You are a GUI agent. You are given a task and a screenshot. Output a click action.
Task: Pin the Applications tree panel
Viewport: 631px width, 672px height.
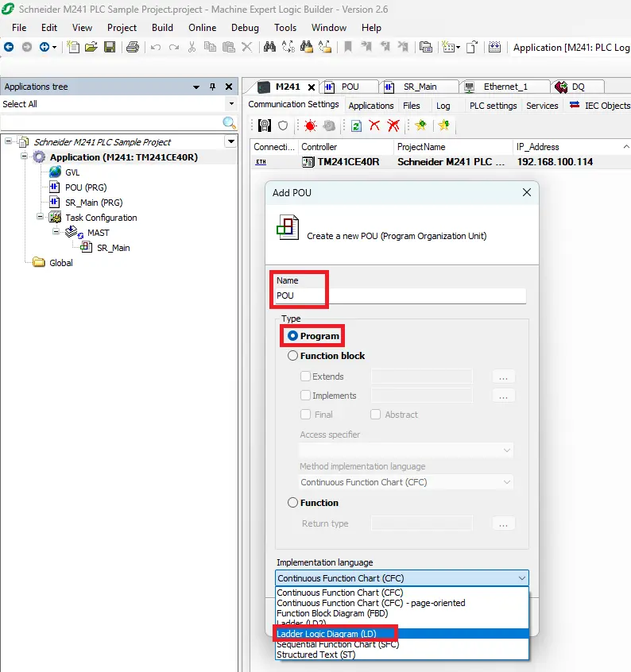212,87
